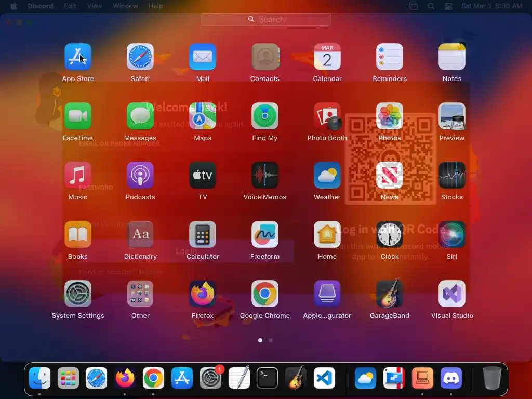Launch Safari from Launchpad grid
The image size is (532, 399).
click(x=140, y=57)
